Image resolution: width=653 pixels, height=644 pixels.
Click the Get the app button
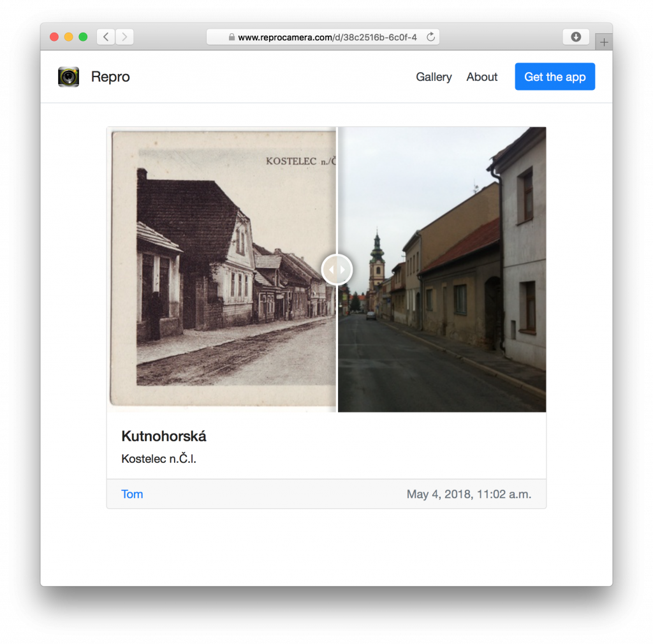click(555, 77)
